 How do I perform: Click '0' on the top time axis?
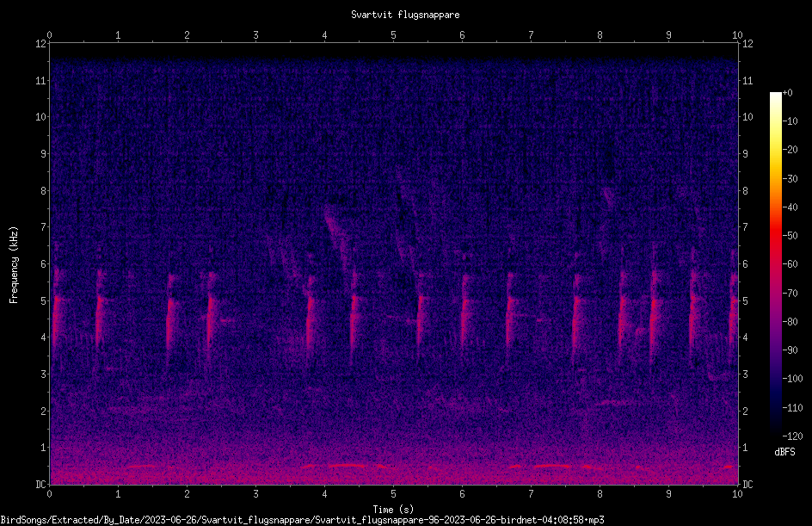click(x=49, y=35)
